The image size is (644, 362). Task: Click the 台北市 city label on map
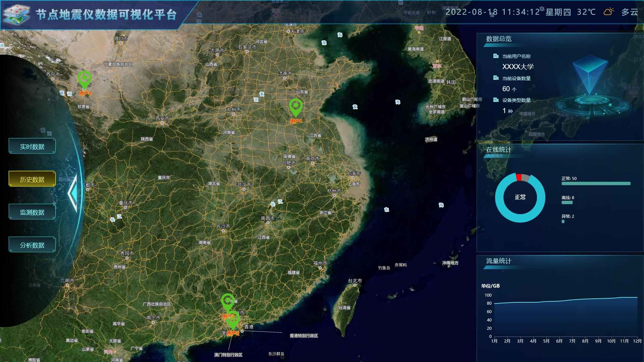tap(355, 281)
